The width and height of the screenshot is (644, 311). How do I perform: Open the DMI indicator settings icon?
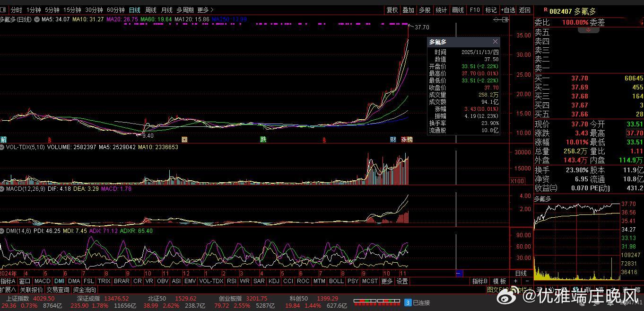(3, 231)
